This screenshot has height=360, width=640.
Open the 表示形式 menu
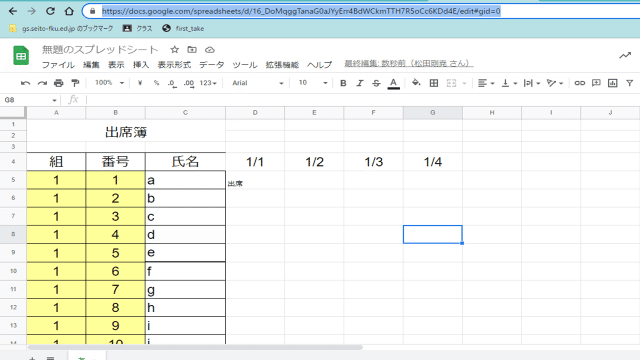pyautogui.click(x=174, y=65)
